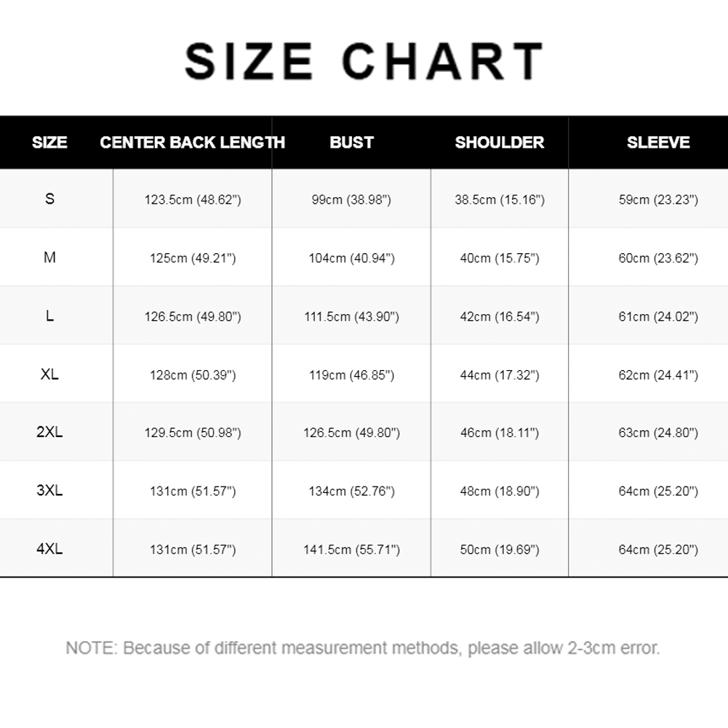This screenshot has height=728, width=728.
Task: Click the BUST column header
Action: coord(351,142)
